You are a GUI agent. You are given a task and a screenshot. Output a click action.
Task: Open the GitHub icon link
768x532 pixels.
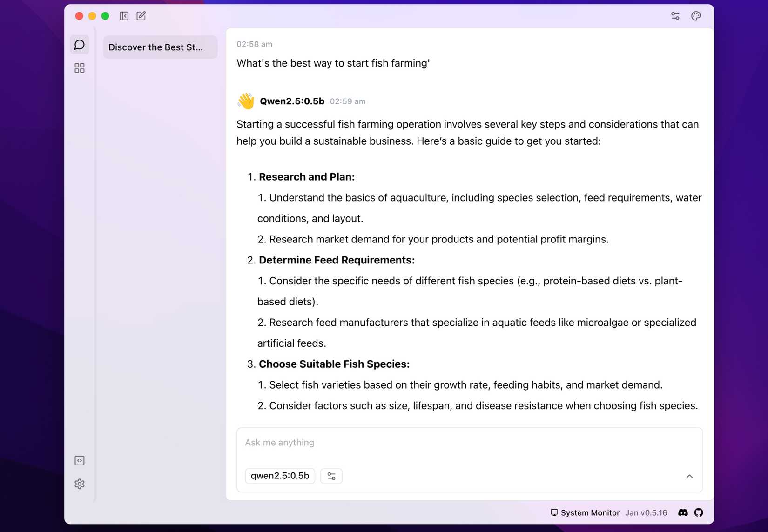click(699, 512)
